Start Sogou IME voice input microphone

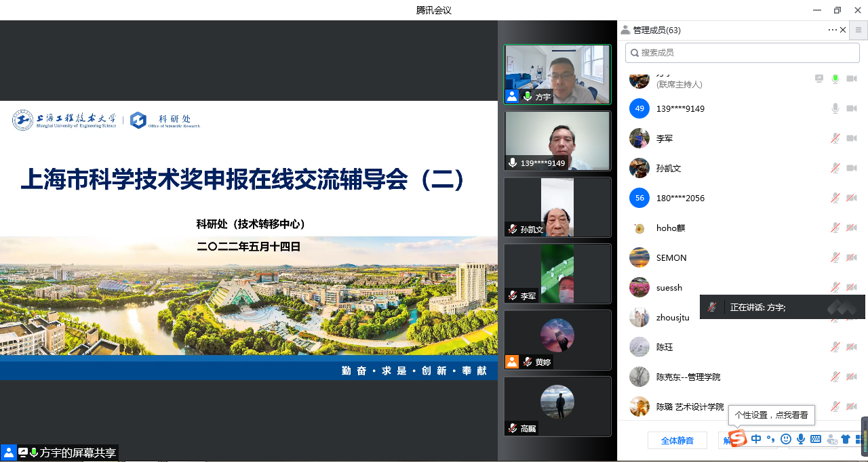click(x=801, y=439)
